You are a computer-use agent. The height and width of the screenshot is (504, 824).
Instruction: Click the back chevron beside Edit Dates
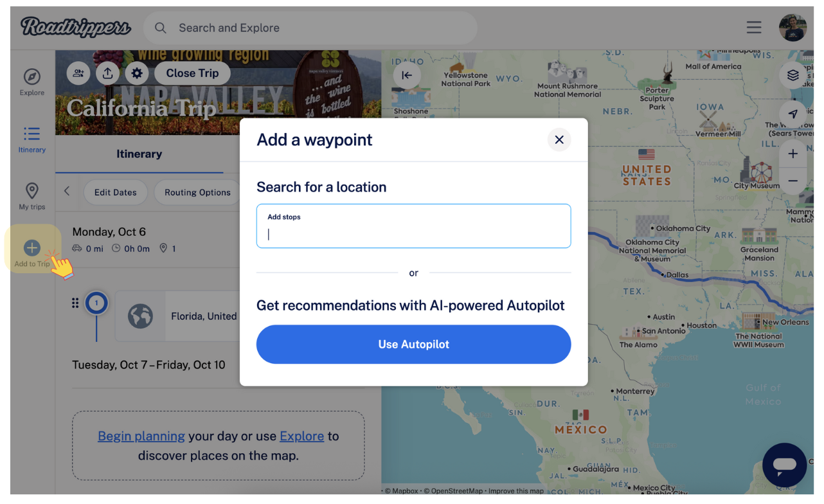[x=67, y=192]
